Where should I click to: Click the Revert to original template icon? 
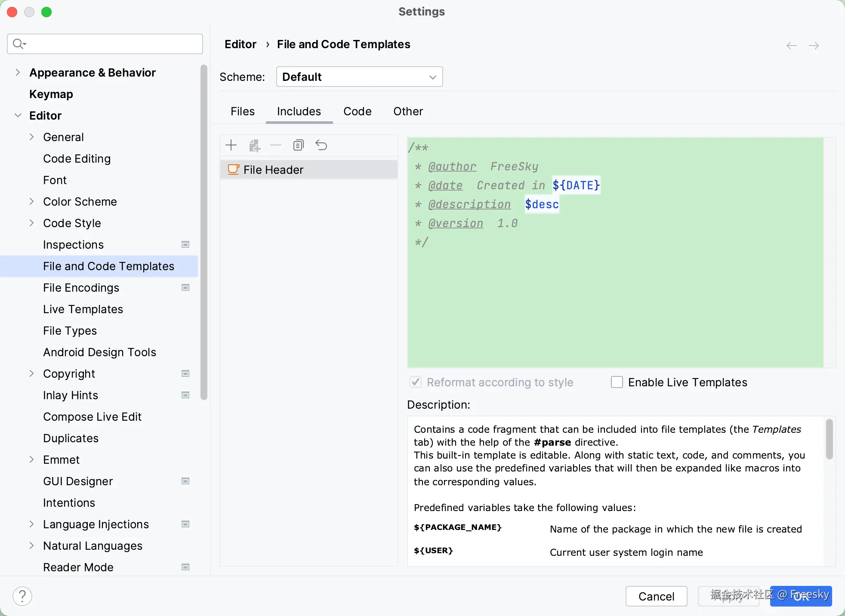click(321, 145)
